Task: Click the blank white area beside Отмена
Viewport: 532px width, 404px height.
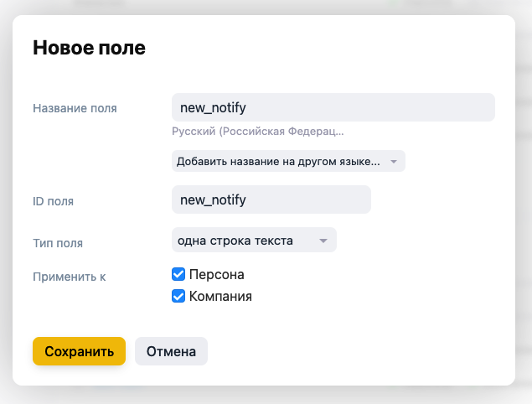Action: [356, 351]
